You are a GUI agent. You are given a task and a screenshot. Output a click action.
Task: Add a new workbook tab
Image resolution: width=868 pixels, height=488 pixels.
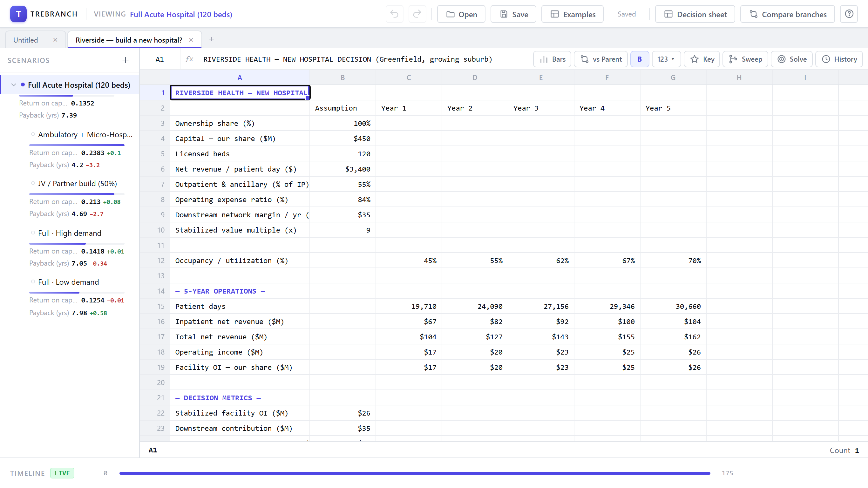(x=211, y=39)
